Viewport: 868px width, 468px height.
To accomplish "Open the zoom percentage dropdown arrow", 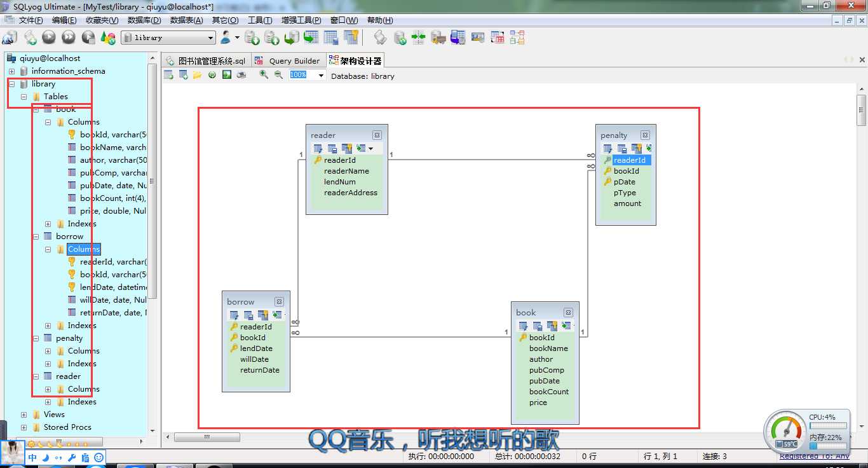I will pos(321,76).
